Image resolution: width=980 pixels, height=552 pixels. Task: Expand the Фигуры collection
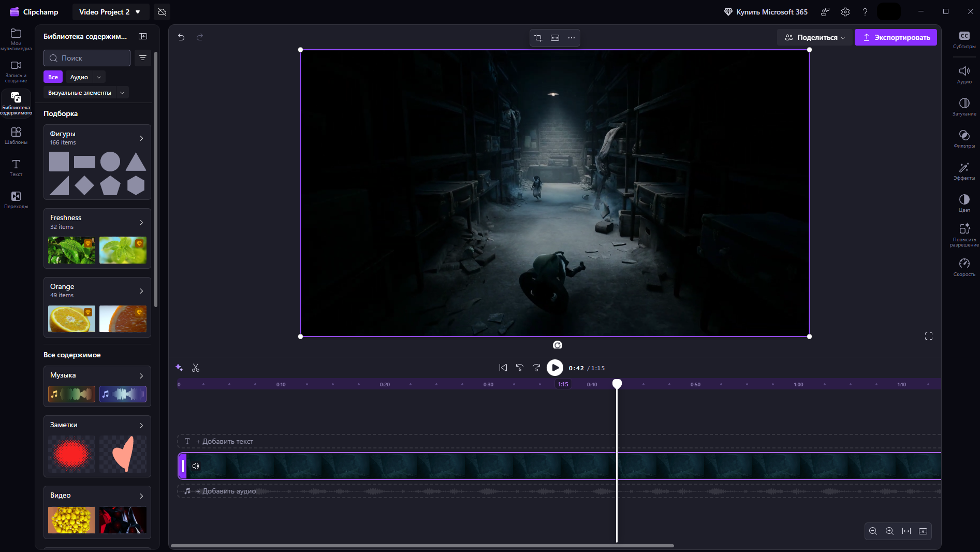pyautogui.click(x=141, y=138)
